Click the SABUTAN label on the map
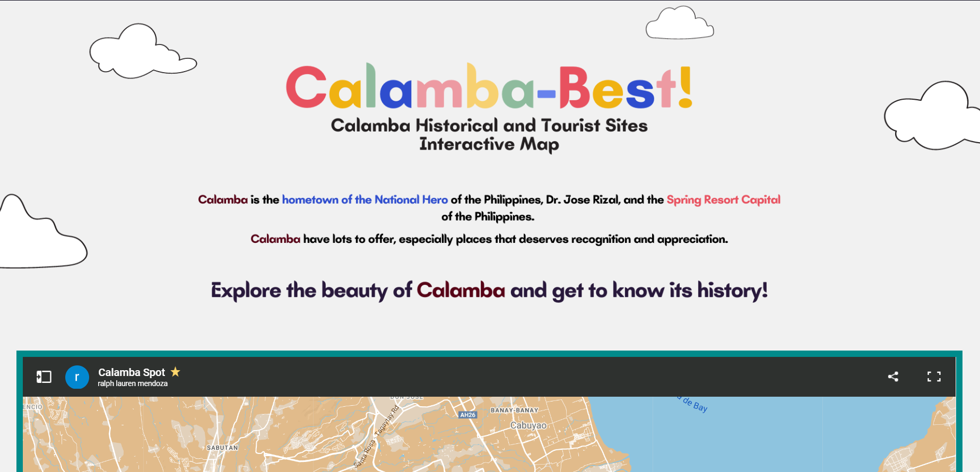This screenshot has height=472, width=980. point(222,448)
